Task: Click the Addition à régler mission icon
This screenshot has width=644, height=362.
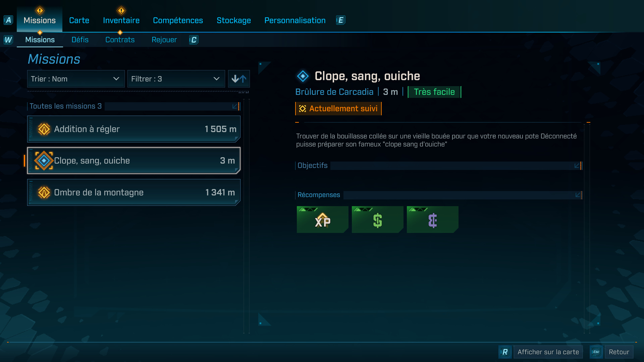Action: coord(44,129)
